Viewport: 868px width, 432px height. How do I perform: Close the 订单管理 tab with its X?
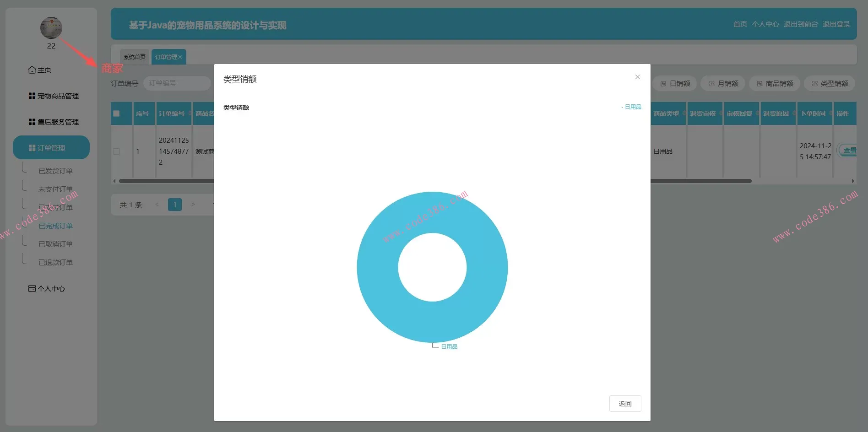click(x=180, y=57)
